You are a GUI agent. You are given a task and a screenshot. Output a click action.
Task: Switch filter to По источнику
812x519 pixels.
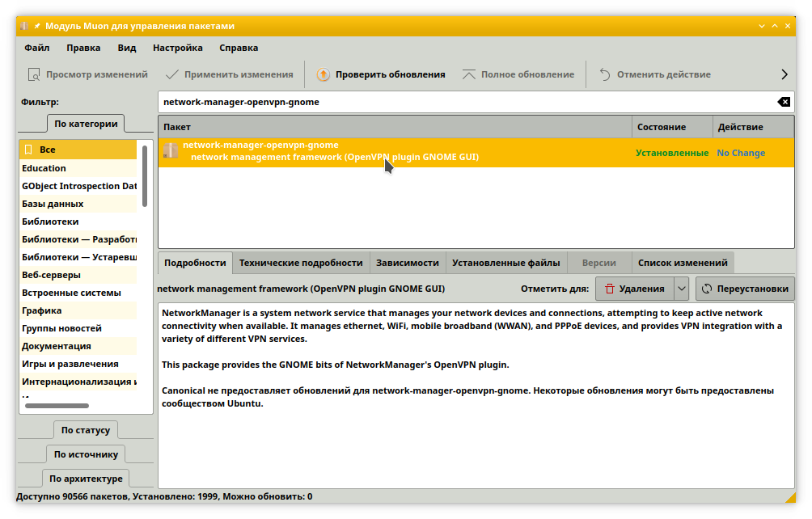click(x=86, y=454)
